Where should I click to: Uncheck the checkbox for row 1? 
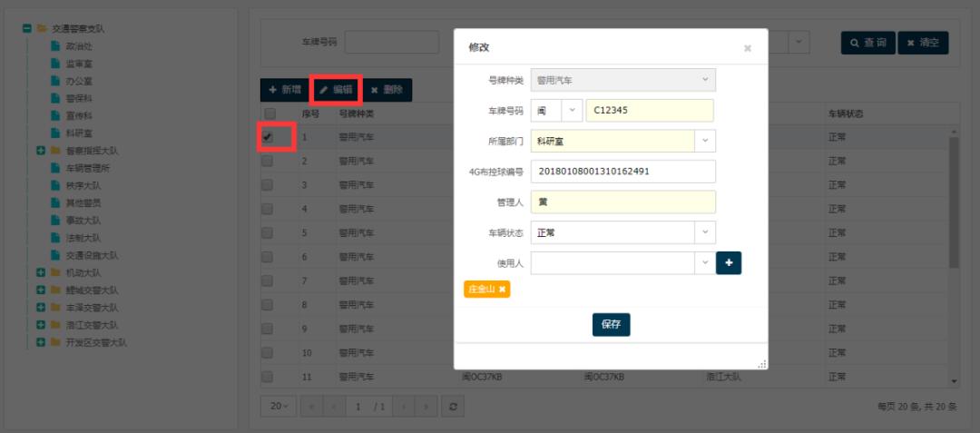point(268,137)
